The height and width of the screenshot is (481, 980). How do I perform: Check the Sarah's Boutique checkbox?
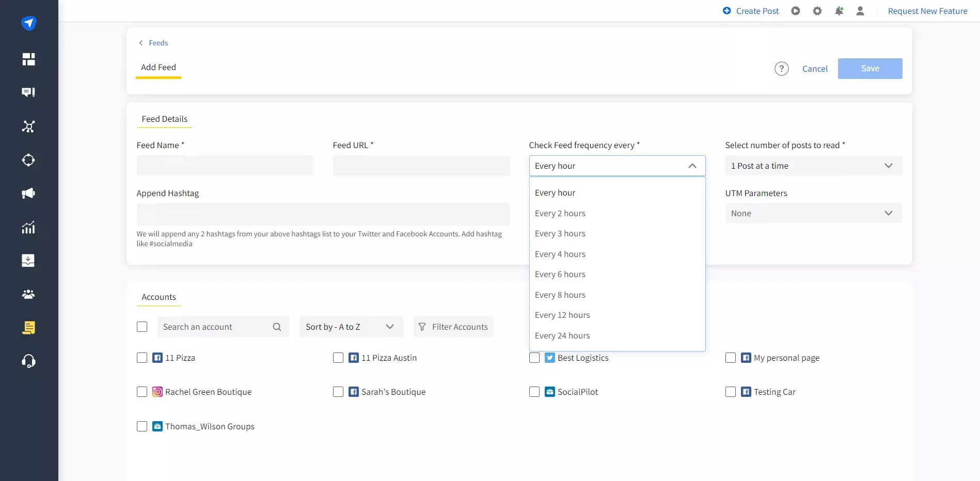(x=338, y=392)
